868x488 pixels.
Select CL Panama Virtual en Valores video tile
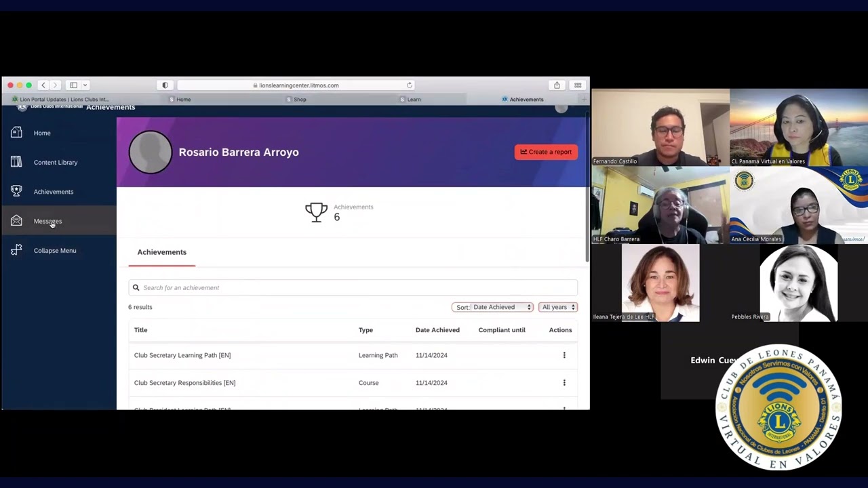(x=799, y=127)
